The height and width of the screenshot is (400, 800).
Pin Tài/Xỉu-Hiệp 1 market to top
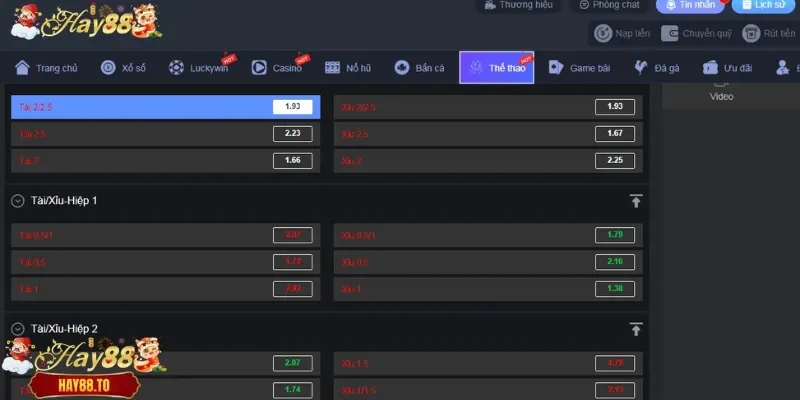point(635,201)
